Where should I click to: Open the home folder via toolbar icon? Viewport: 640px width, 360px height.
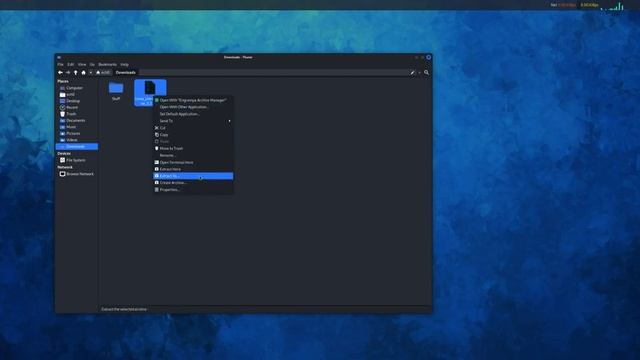(x=84, y=73)
